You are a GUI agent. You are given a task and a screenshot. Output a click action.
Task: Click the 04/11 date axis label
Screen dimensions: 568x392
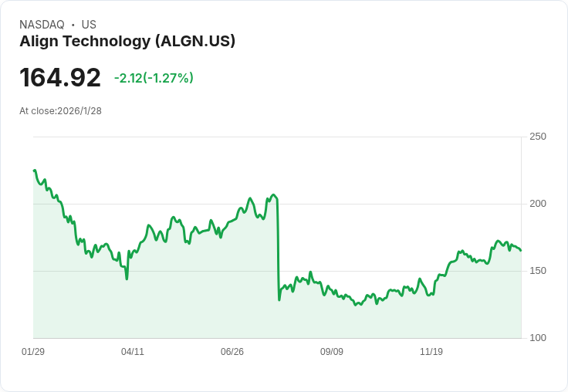(x=133, y=351)
